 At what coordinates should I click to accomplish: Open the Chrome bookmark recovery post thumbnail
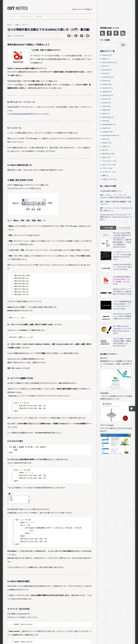(106, 330)
